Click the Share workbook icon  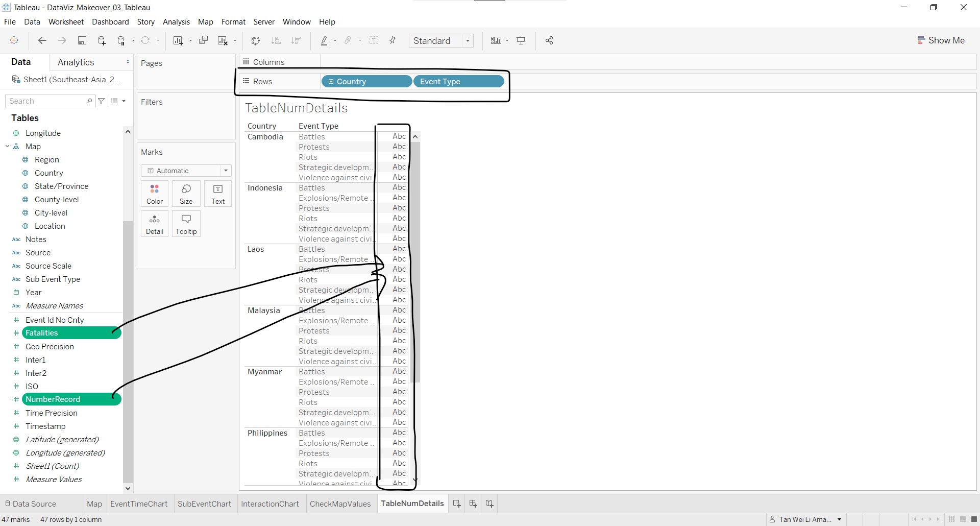(549, 41)
